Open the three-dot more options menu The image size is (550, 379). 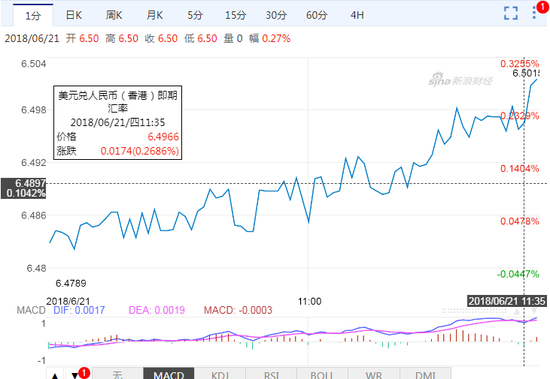534,13
